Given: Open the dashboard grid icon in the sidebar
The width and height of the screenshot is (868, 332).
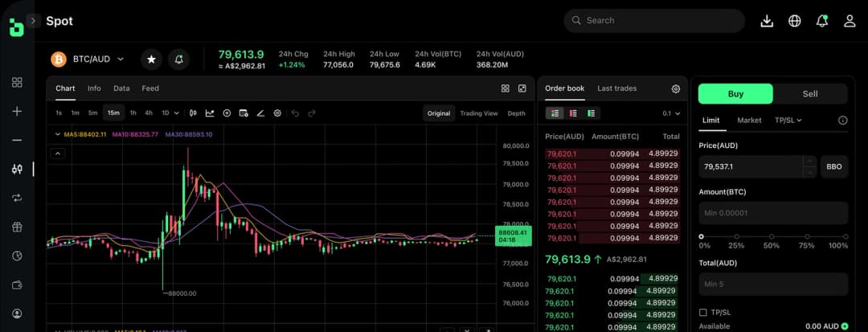Looking at the screenshot, I should coord(17,83).
